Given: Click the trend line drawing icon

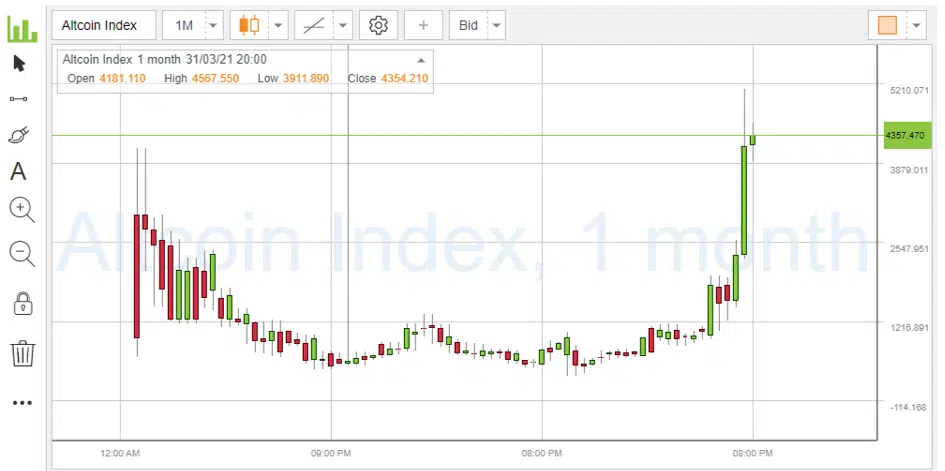Looking at the screenshot, I should [x=313, y=25].
